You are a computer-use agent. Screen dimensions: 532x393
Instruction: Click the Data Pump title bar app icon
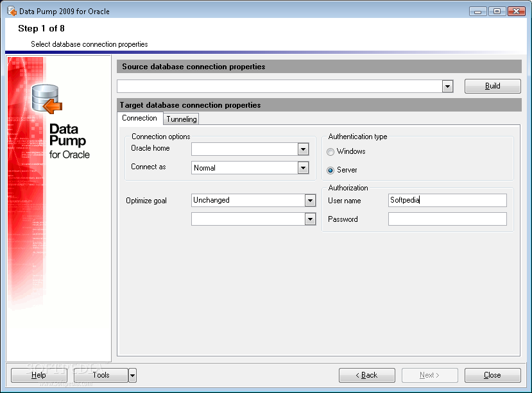[x=12, y=11]
